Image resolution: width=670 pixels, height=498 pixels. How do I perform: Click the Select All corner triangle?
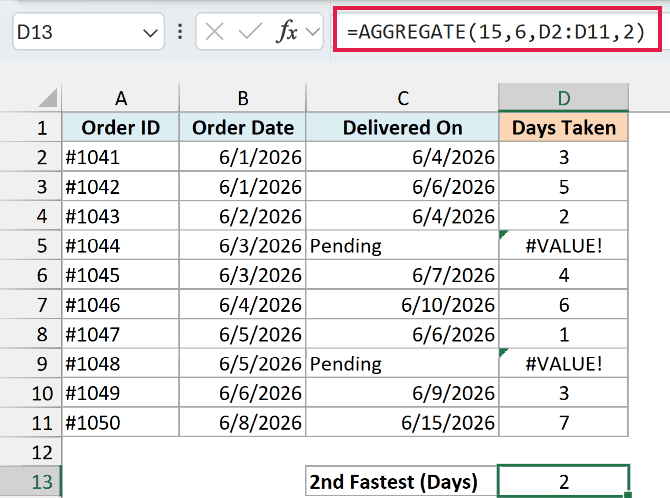click(47, 98)
